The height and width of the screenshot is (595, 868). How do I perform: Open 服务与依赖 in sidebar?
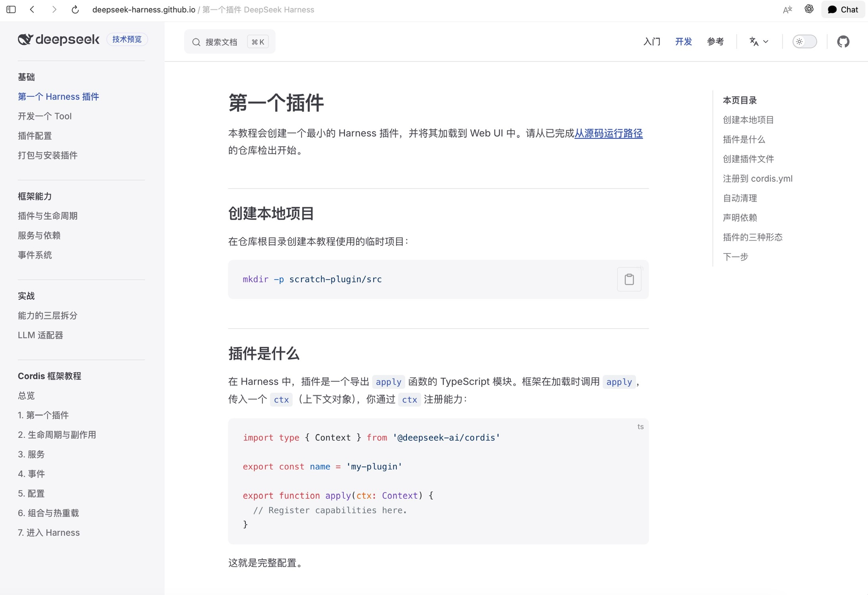click(39, 236)
